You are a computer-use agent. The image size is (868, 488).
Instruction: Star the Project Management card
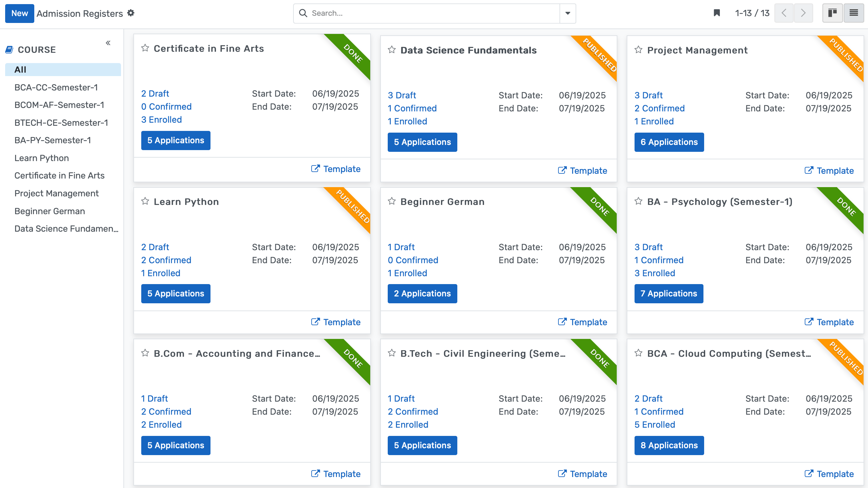[638, 50]
